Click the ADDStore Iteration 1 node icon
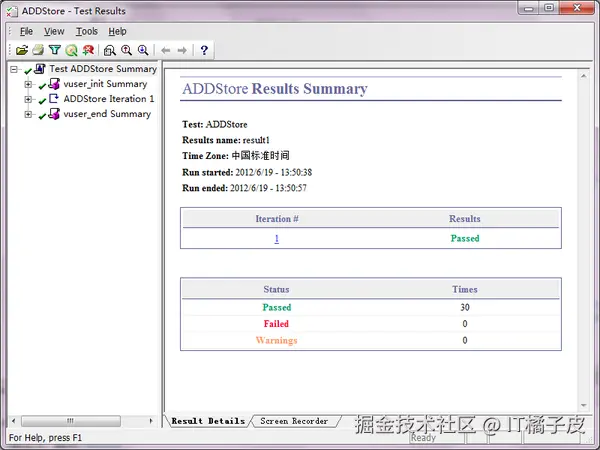600x450 pixels. (54, 99)
